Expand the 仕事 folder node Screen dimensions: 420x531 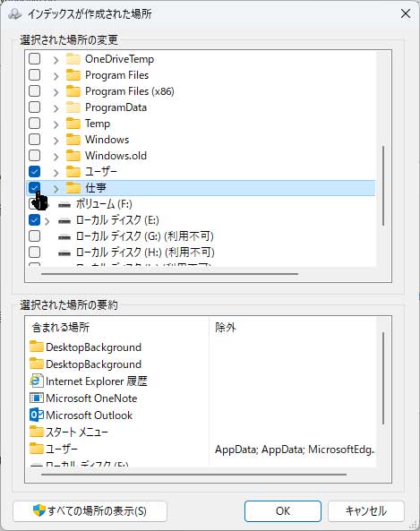tap(56, 189)
